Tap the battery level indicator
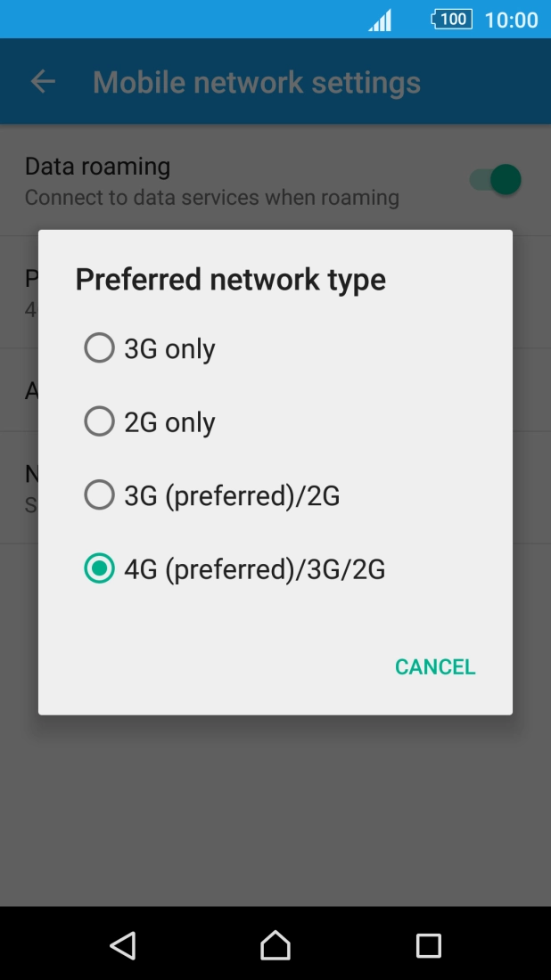This screenshot has width=551, height=980. click(451, 20)
